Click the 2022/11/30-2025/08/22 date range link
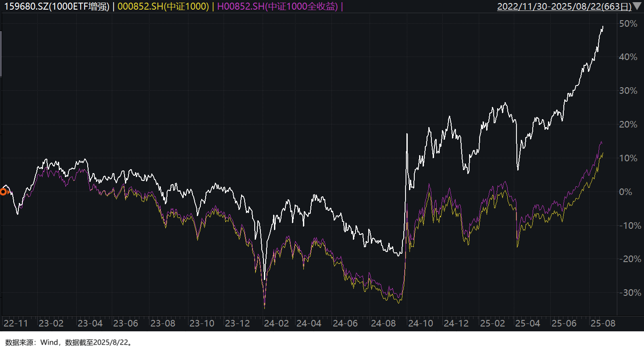644x355 pixels. tap(564, 6)
